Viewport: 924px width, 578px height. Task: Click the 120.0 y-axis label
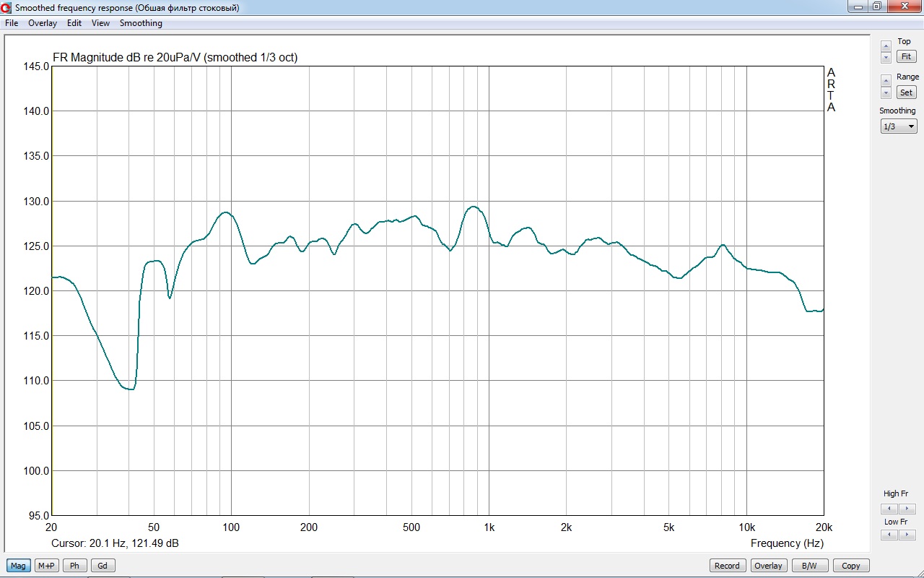(x=36, y=291)
